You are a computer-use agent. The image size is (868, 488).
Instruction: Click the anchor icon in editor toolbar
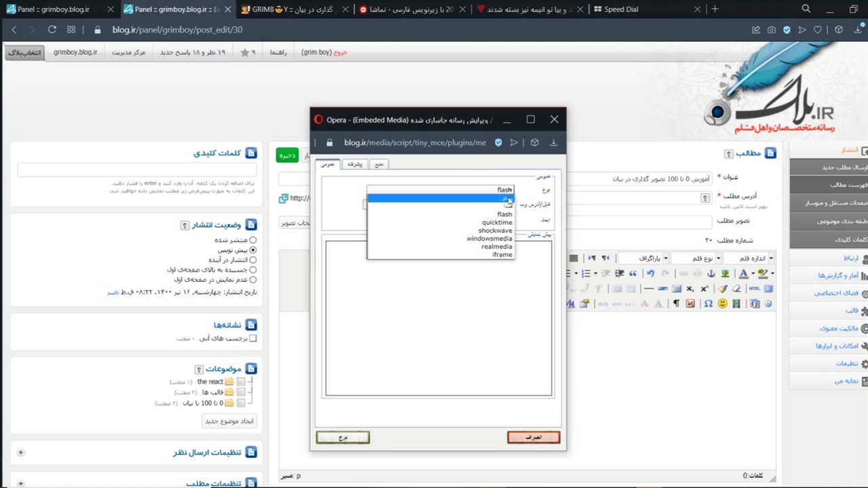point(711,274)
